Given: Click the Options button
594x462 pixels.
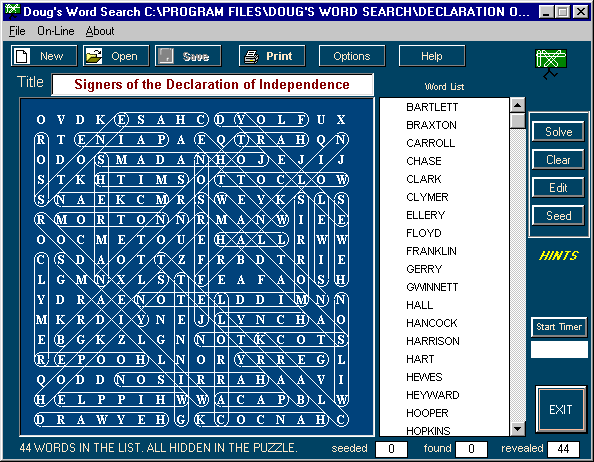Looking at the screenshot, I should [352, 56].
